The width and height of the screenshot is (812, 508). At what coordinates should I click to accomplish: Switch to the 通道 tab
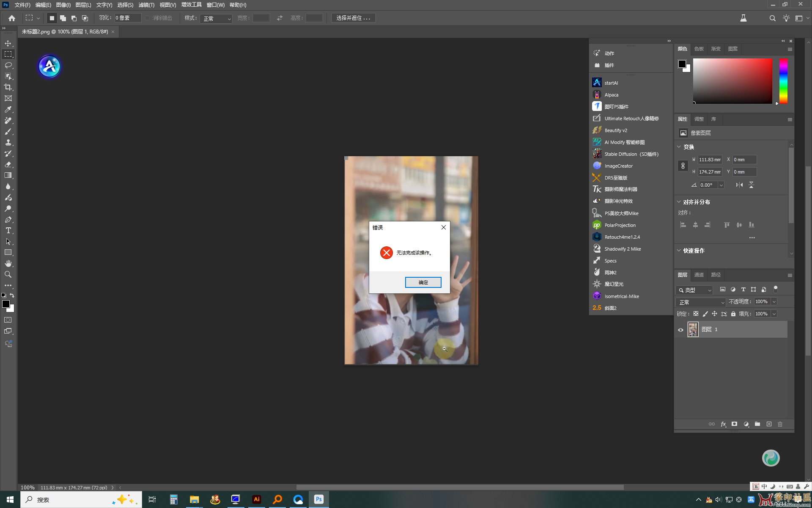[x=699, y=275]
